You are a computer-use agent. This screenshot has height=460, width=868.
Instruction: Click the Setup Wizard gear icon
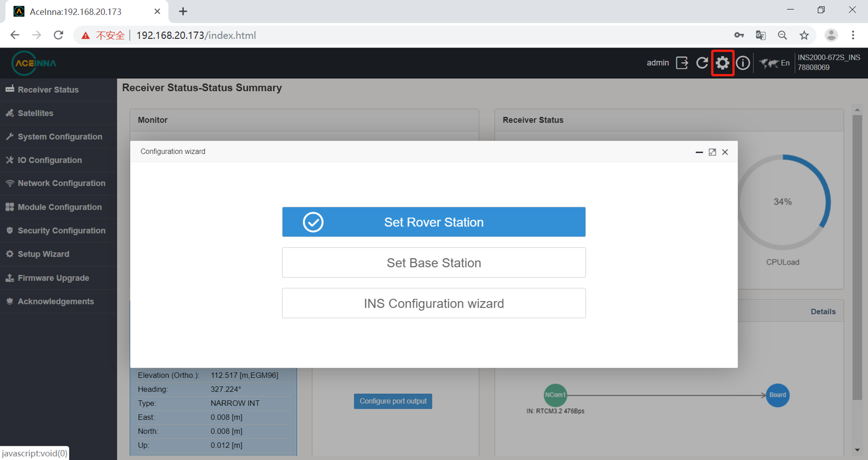click(10, 254)
